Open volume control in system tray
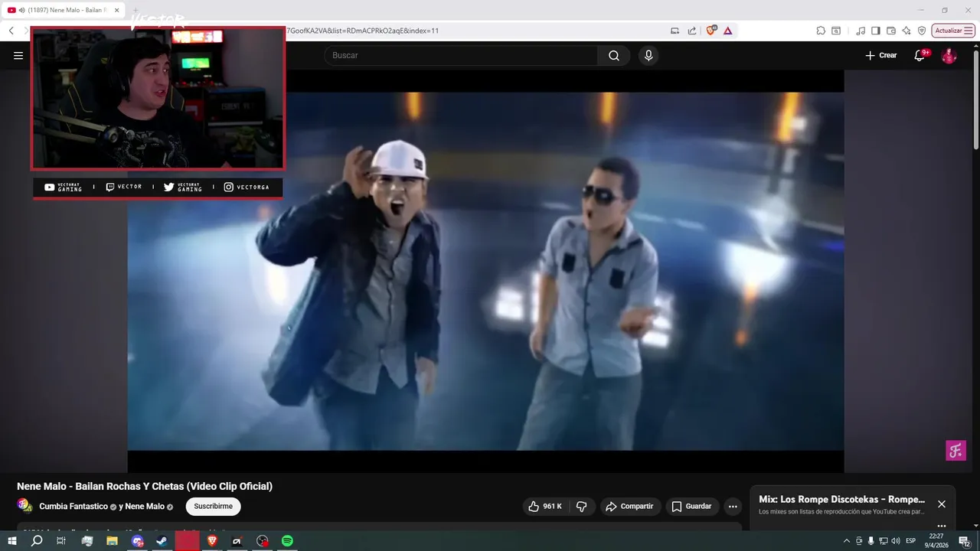Screen dimensions: 980x551 pos(895,541)
